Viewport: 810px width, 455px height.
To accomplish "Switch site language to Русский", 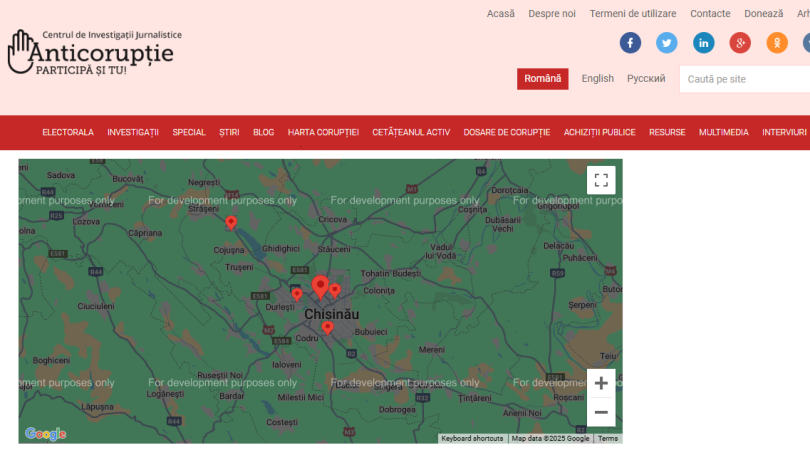I will click(x=646, y=79).
